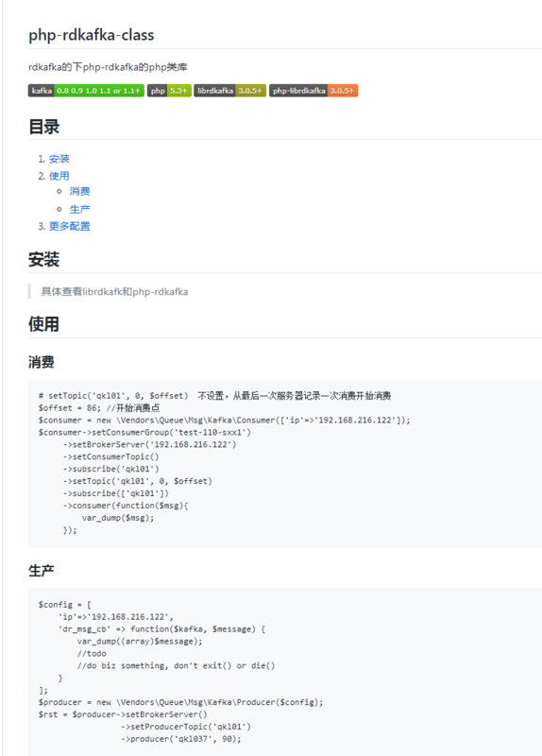The width and height of the screenshot is (542, 756).
Task: Click the '$rst = $producer->setBrokerServer()' line
Action: (x=123, y=714)
